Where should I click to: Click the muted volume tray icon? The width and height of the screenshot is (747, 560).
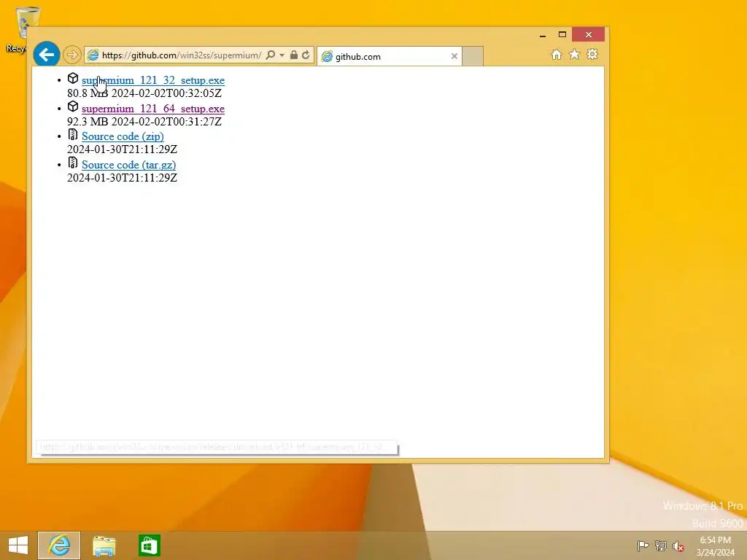click(678, 546)
